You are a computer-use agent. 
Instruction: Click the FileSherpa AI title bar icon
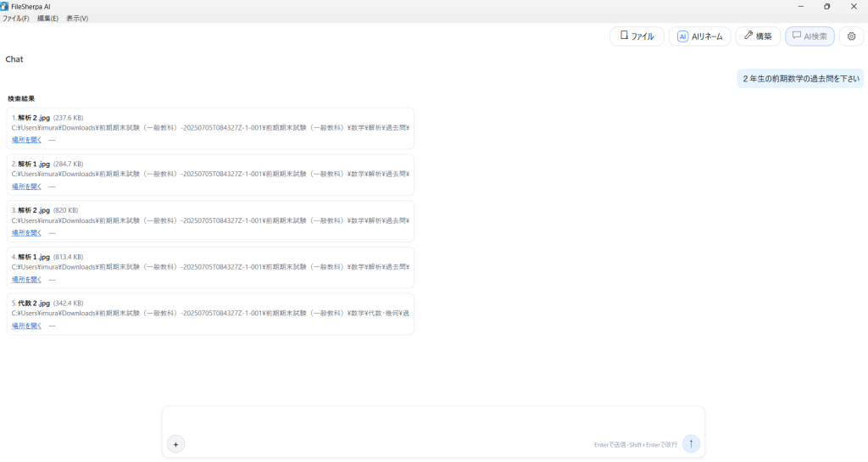[5, 6]
